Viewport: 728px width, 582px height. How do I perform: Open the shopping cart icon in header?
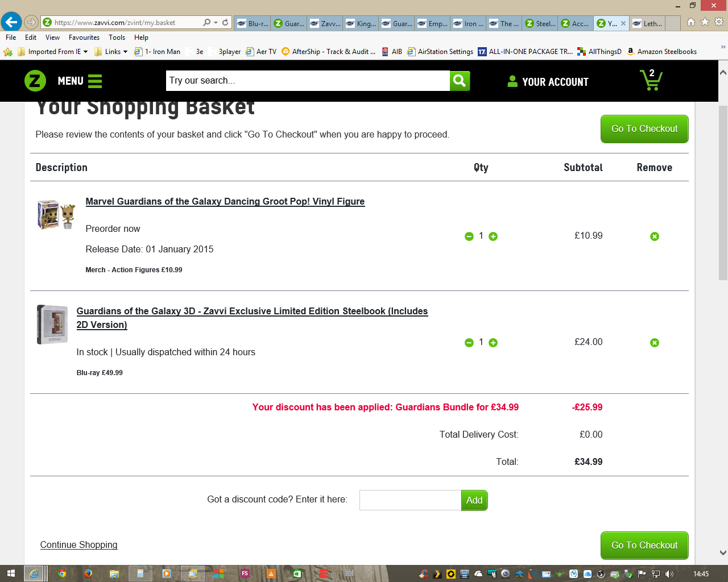[651, 80]
